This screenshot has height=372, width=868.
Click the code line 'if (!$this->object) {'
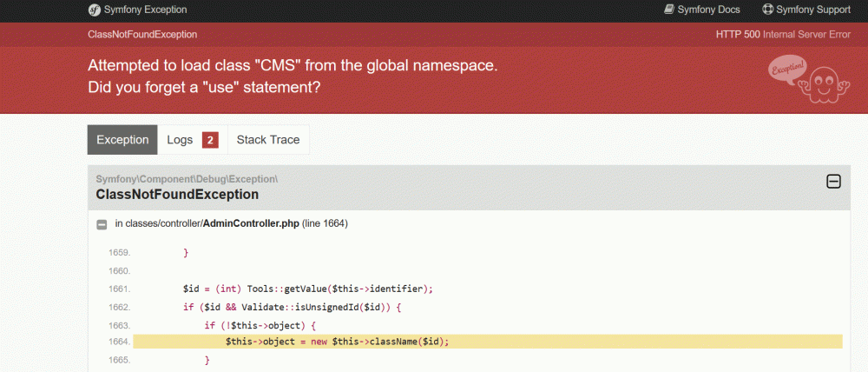[x=260, y=325]
